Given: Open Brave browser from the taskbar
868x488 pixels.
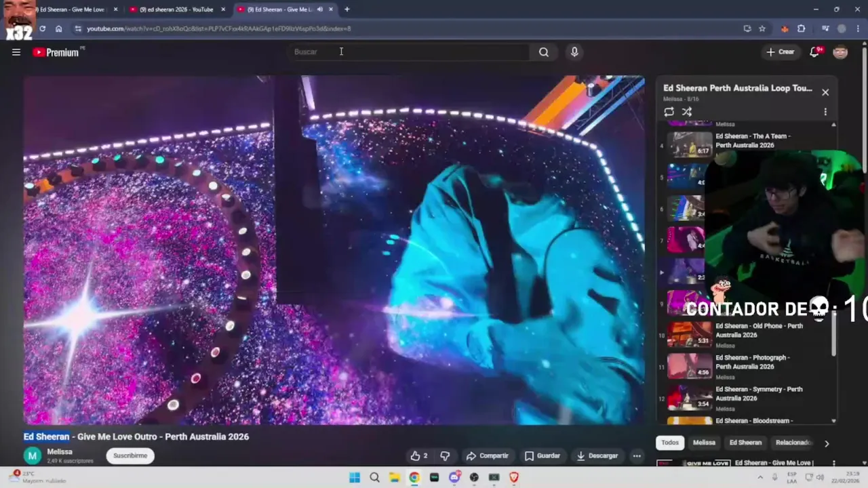Looking at the screenshot, I should click(x=514, y=477).
